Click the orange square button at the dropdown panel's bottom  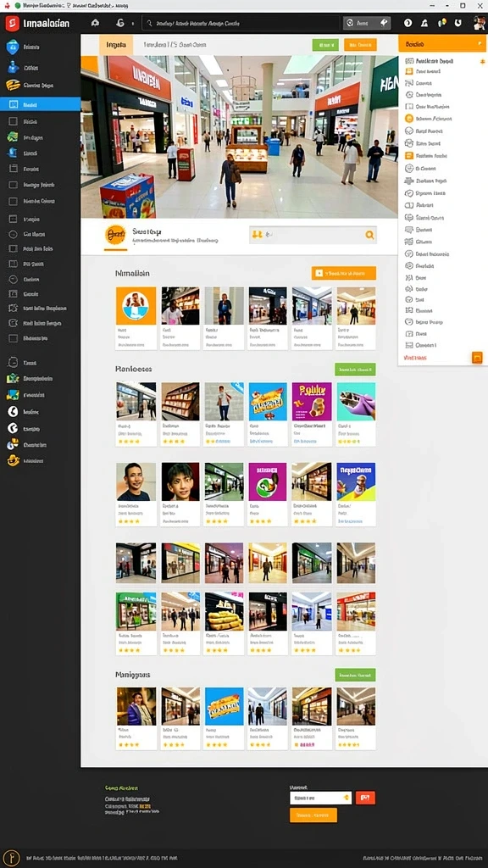(477, 358)
